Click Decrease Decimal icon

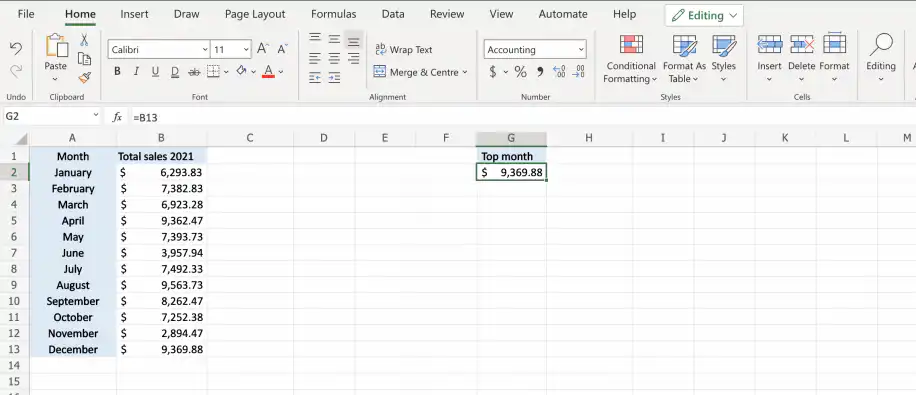[578, 72]
